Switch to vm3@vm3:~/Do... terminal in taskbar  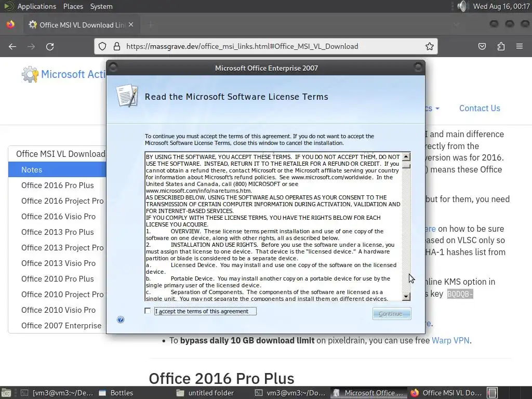click(x=290, y=393)
